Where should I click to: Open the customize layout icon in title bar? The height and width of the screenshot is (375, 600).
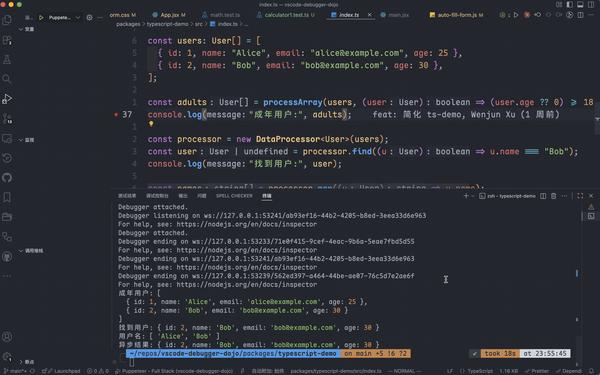(x=559, y=5)
